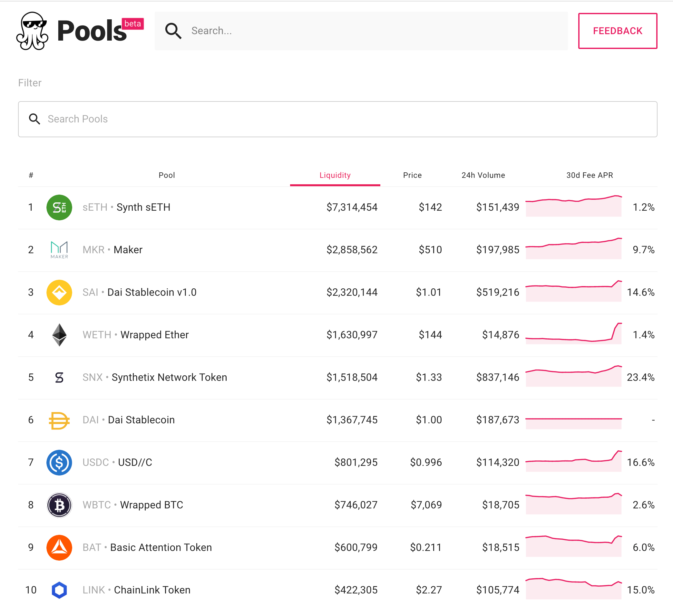Click the USDC blue dollar icon

click(x=59, y=463)
